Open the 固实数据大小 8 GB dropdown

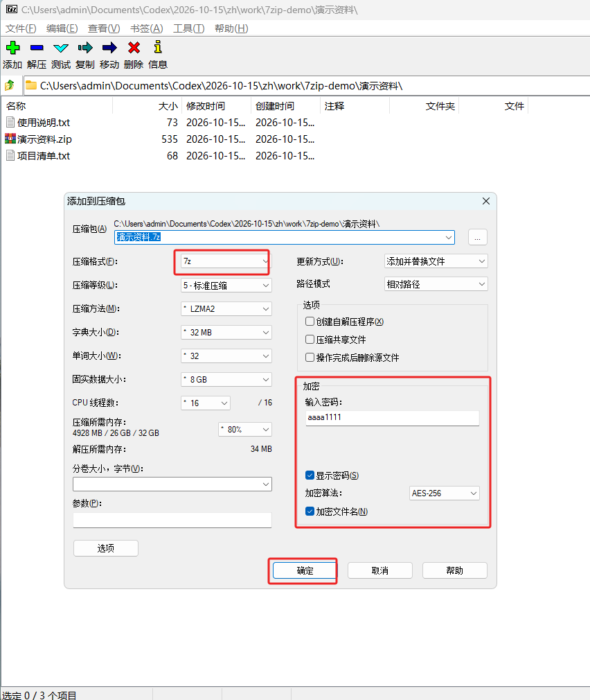(x=226, y=380)
